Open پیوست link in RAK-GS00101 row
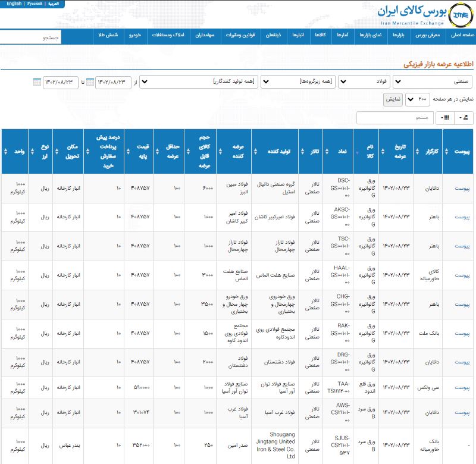This screenshot has height=464, width=476. click(x=462, y=334)
